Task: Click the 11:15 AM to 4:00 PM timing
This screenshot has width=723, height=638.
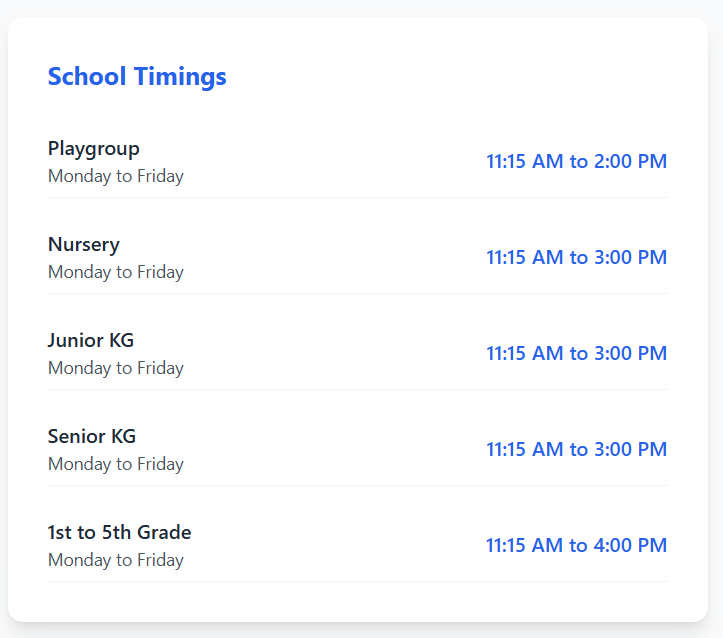Action: (x=576, y=545)
